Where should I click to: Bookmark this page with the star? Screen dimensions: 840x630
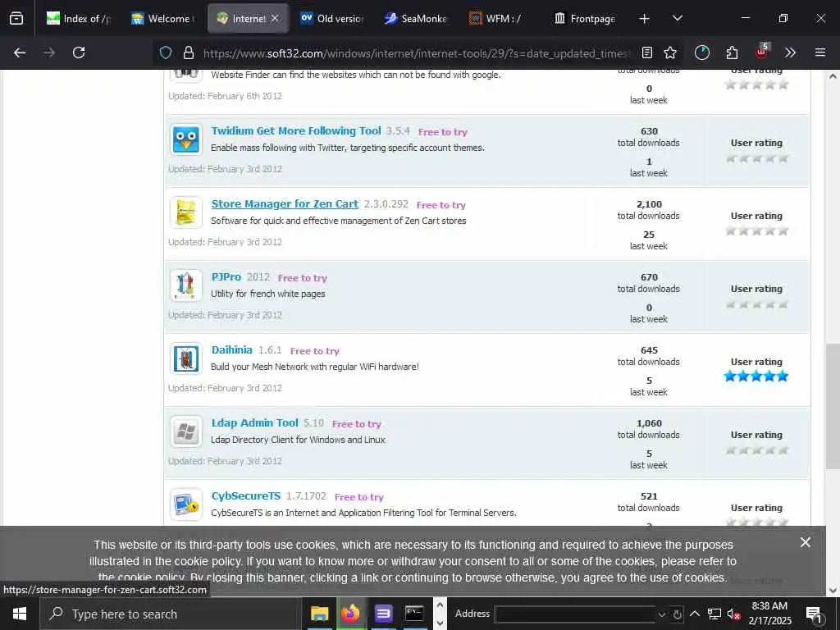coord(670,52)
